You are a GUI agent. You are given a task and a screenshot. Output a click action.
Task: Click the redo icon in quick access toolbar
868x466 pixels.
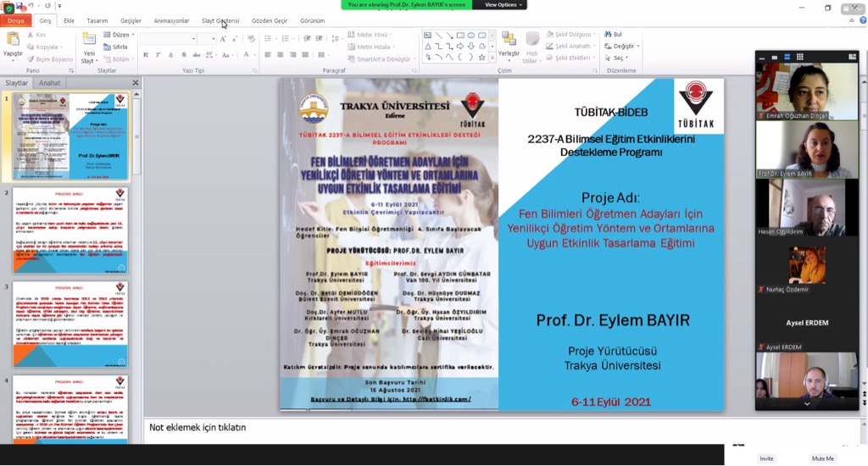point(47,6)
